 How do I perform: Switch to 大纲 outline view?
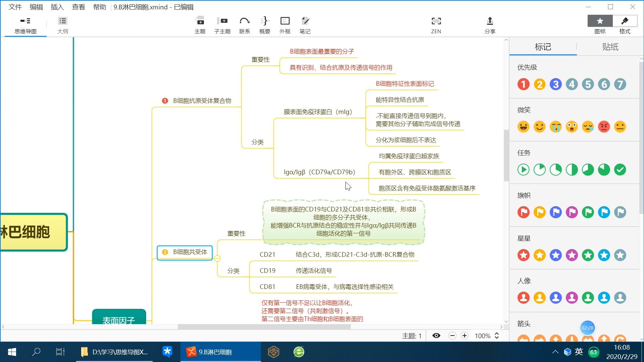tap(63, 25)
